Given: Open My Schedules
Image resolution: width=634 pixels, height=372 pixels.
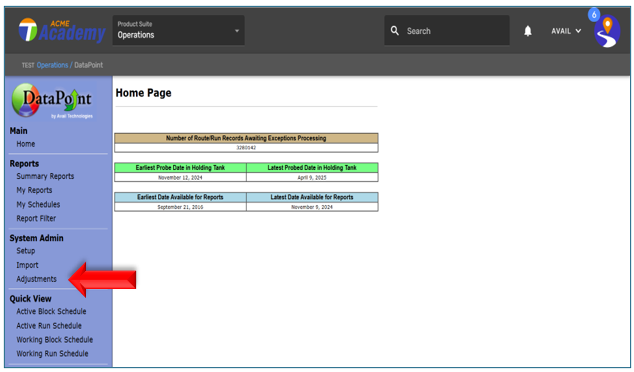Looking at the screenshot, I should [38, 205].
